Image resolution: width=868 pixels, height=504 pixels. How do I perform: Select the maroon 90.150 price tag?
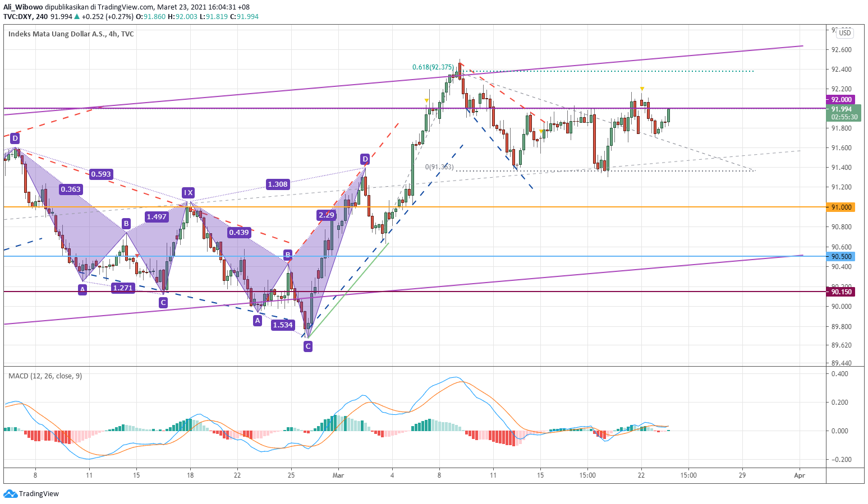click(x=841, y=292)
